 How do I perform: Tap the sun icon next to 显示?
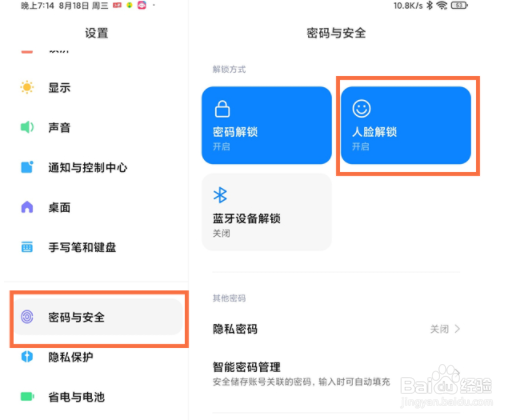(x=27, y=88)
